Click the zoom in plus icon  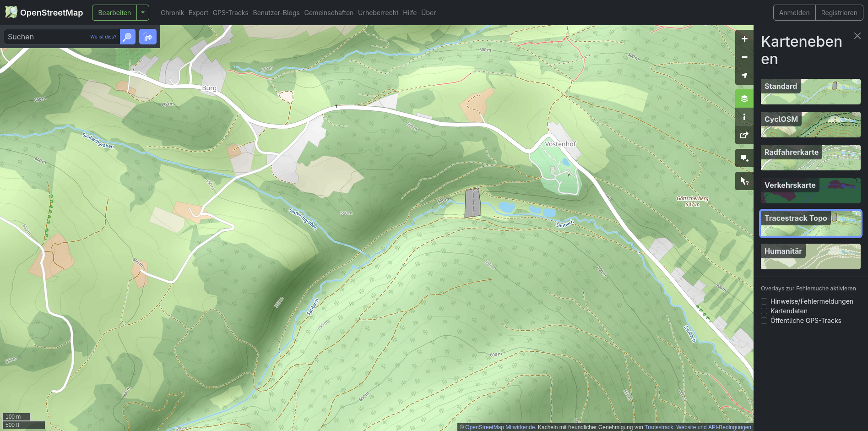click(x=744, y=39)
